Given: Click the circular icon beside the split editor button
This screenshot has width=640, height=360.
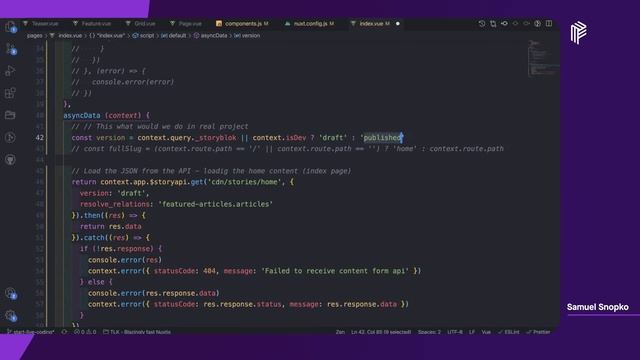Looking at the screenshot, I should click(x=538, y=24).
